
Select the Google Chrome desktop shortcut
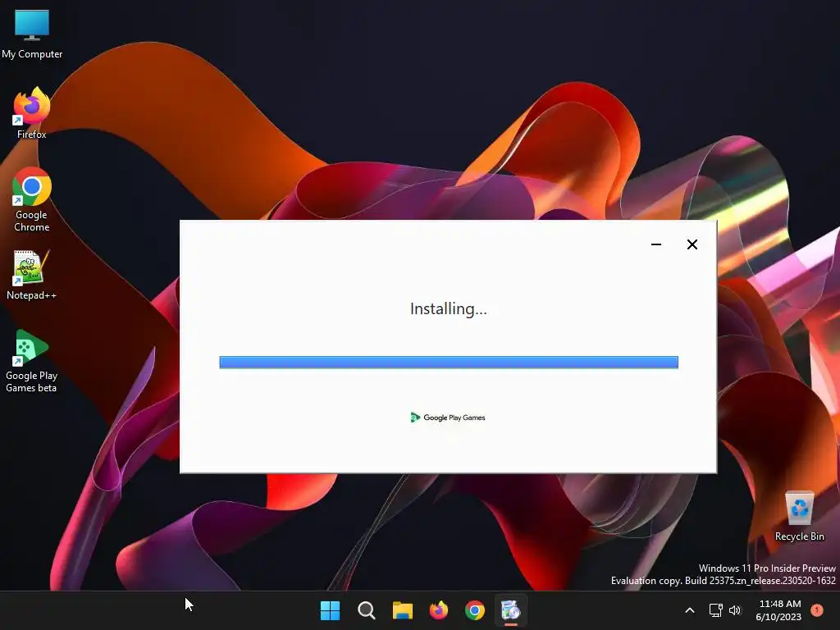[32, 199]
